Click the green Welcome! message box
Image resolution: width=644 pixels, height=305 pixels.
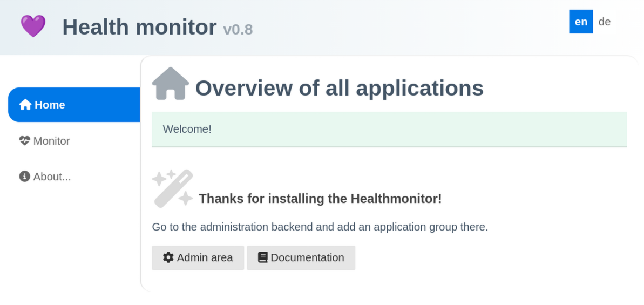[389, 129]
